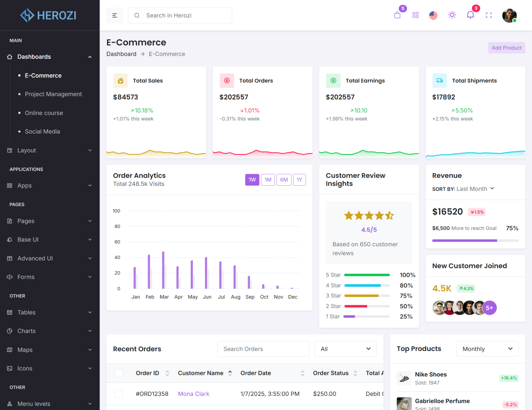The width and height of the screenshot is (532, 410).
Task: Toggle sidebar with hamburger menu icon
Action: (x=115, y=15)
